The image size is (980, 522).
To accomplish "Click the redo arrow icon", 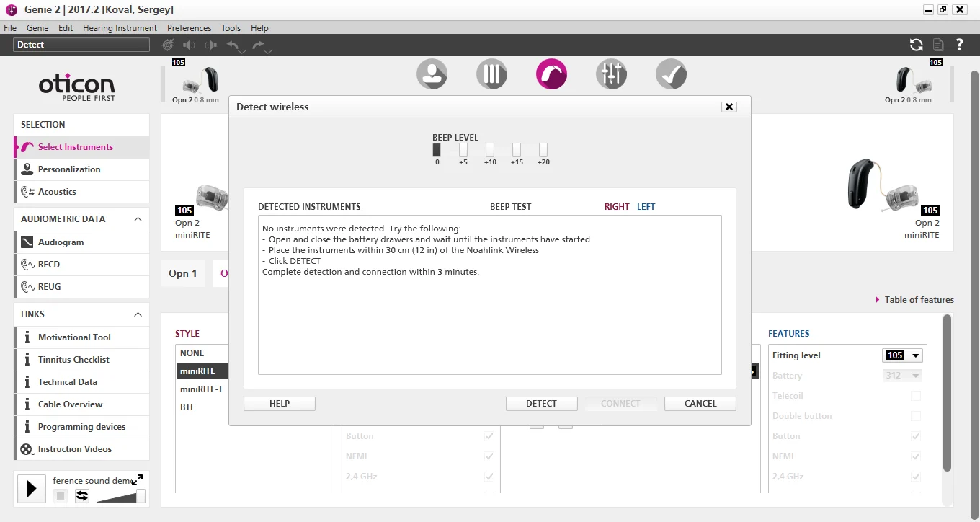I will point(259,45).
